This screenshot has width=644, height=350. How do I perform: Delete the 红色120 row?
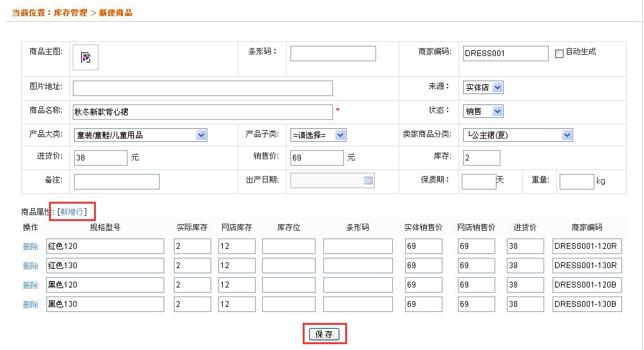[x=30, y=246]
